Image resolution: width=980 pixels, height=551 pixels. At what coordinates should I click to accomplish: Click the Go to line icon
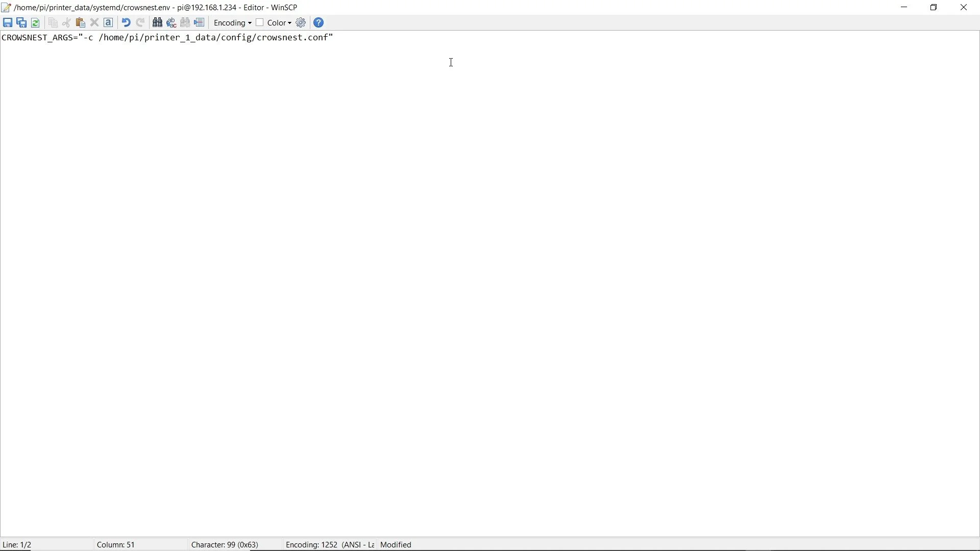click(200, 23)
